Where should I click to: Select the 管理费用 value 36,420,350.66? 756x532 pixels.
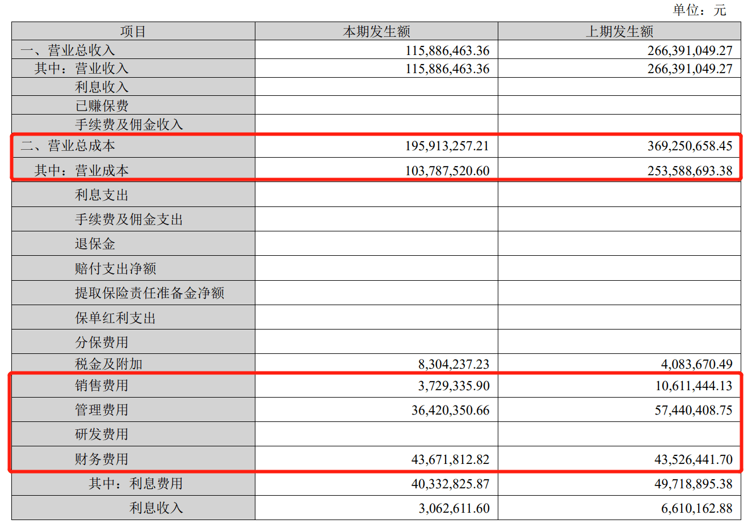[450, 411]
